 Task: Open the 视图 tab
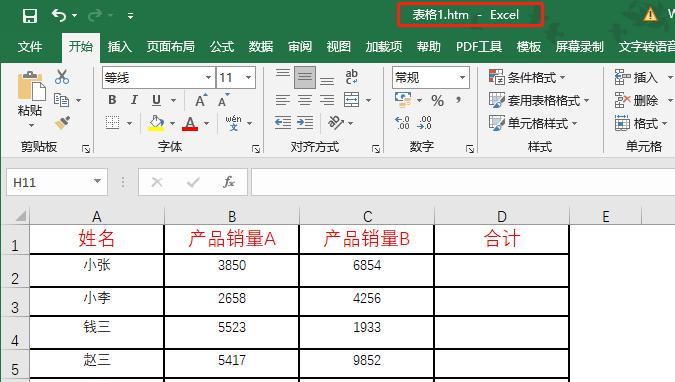click(338, 47)
